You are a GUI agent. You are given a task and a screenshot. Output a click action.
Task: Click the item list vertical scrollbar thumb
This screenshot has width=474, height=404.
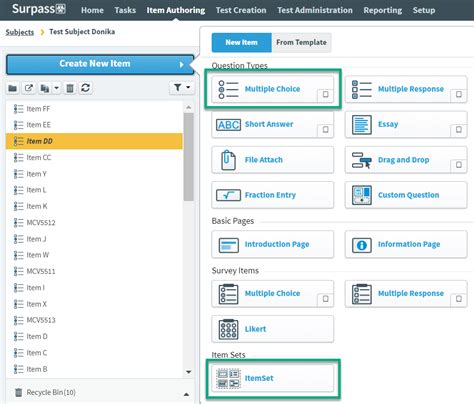[189, 157]
